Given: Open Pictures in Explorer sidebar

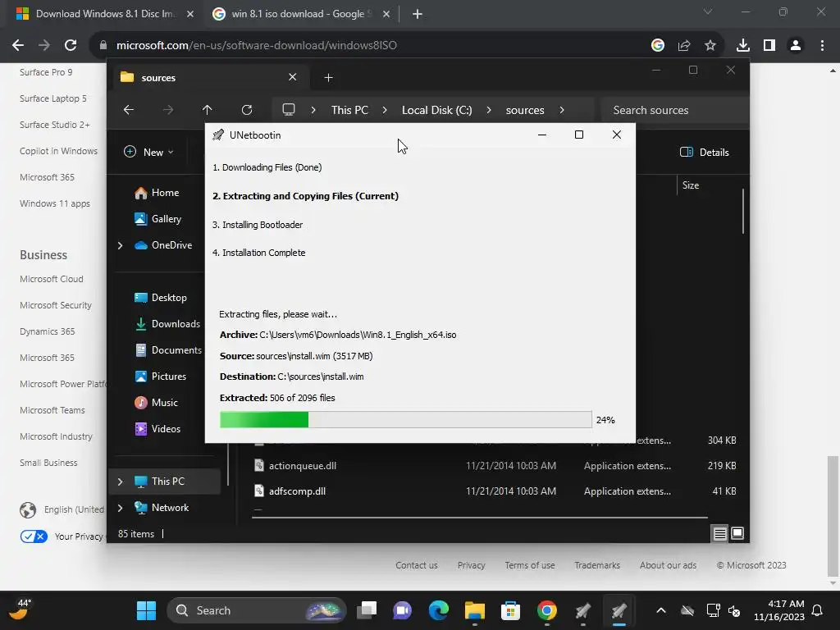Looking at the screenshot, I should click(x=169, y=376).
